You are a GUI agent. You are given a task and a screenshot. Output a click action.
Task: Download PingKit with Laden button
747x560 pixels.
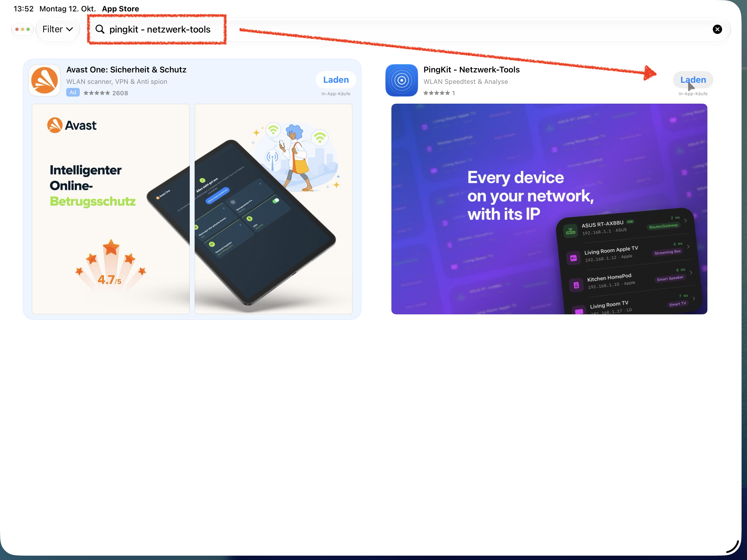coord(693,80)
